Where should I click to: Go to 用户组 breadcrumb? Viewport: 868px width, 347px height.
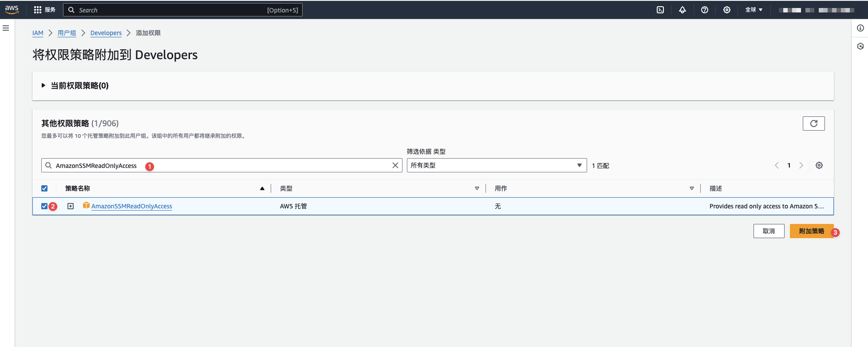[x=67, y=33]
